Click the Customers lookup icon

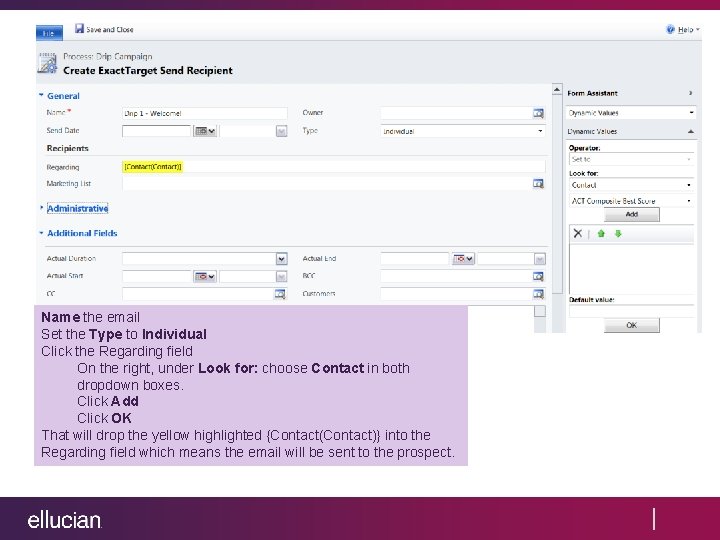coord(538,294)
